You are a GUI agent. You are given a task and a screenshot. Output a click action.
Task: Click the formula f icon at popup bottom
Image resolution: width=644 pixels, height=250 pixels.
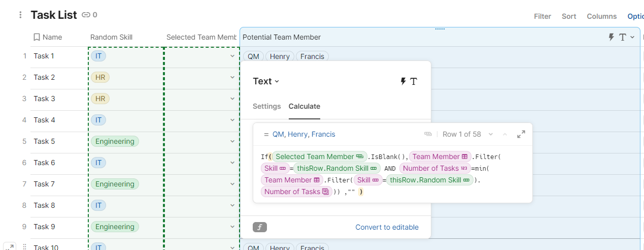[260, 227]
